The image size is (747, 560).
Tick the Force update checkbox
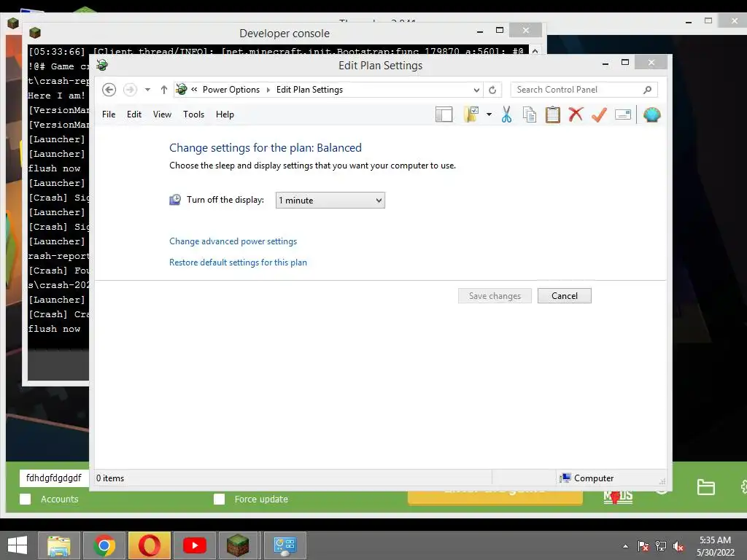point(219,499)
